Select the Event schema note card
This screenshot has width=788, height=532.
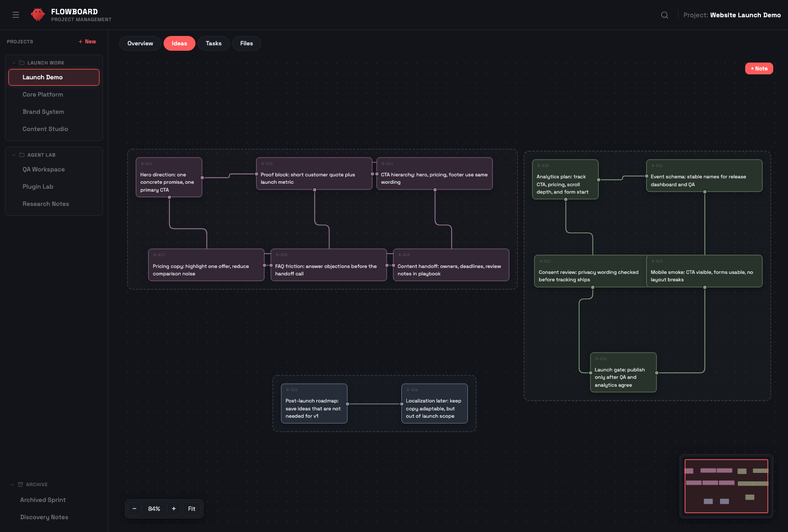704,176
